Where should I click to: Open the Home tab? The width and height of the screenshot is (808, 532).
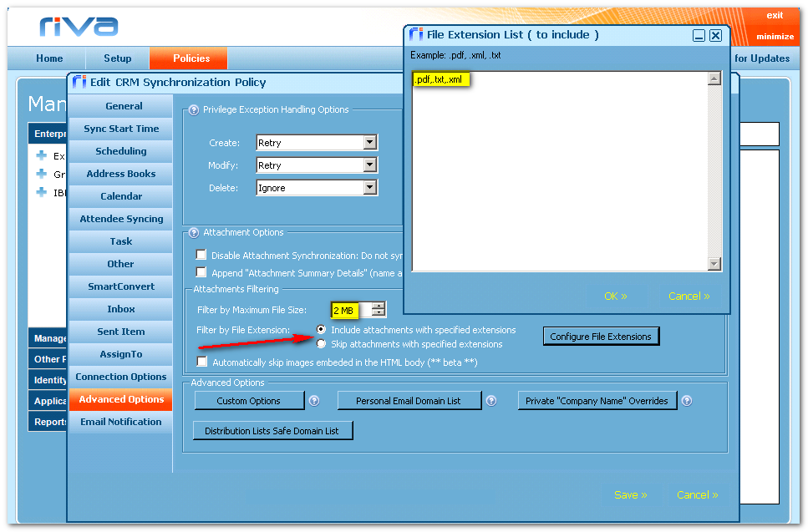pyautogui.click(x=49, y=58)
